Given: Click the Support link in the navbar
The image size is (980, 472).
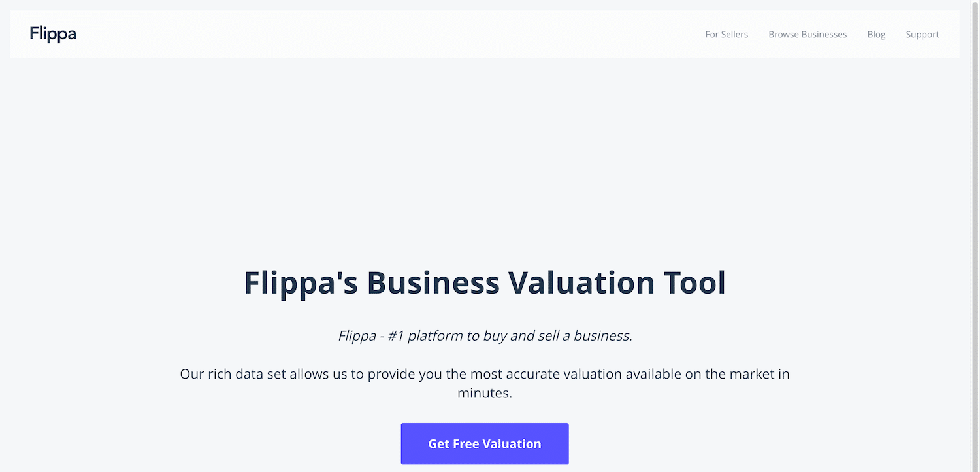Looking at the screenshot, I should [922, 34].
